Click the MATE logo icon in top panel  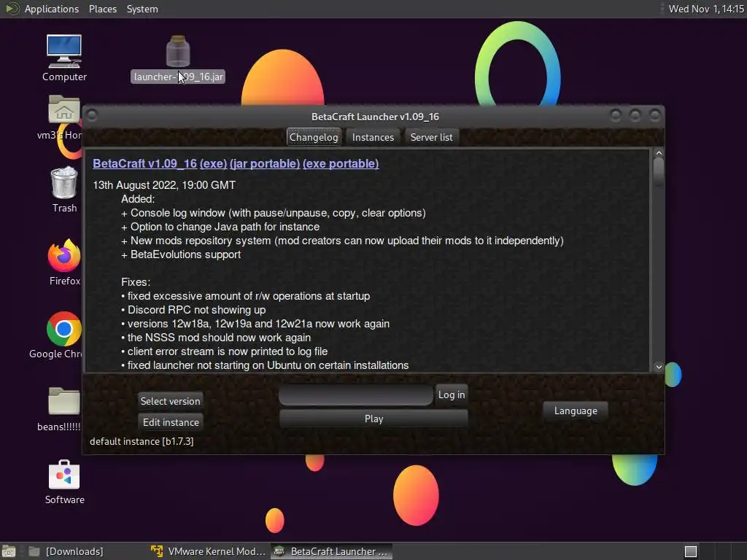coord(12,9)
